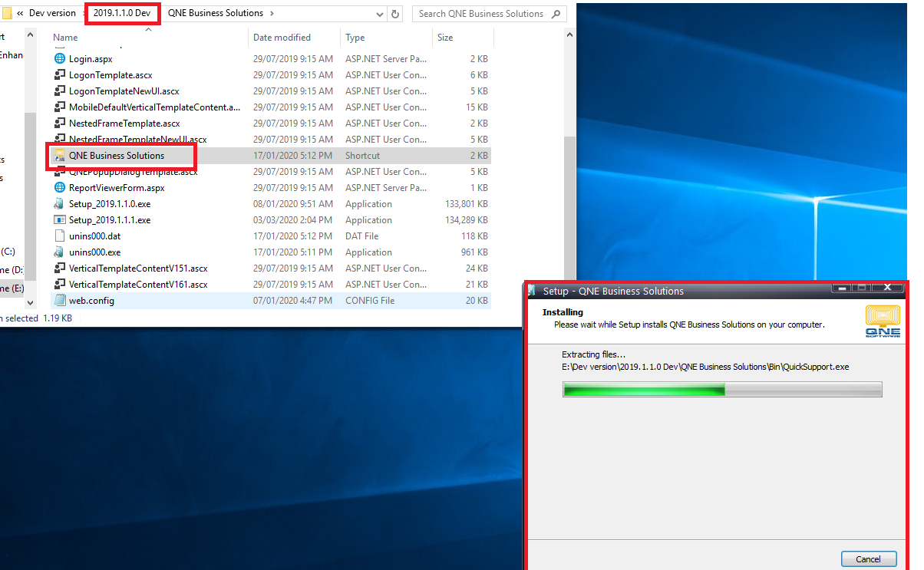Select the Setup_2019.1.1.0.exe installer icon
Viewport: 924px width, 570px height.
(x=59, y=204)
